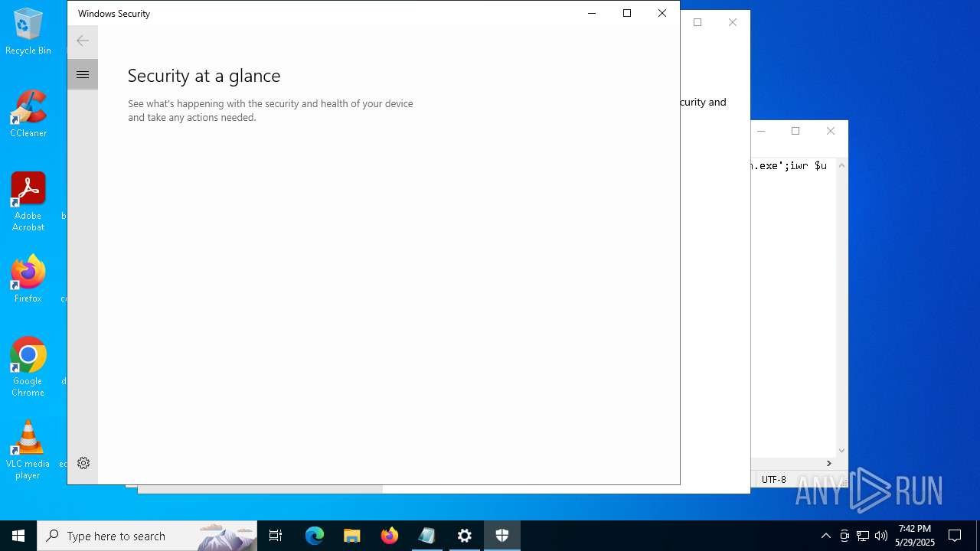Click Notepad vertical scrollbar up arrow
980x551 pixels.
point(841,165)
